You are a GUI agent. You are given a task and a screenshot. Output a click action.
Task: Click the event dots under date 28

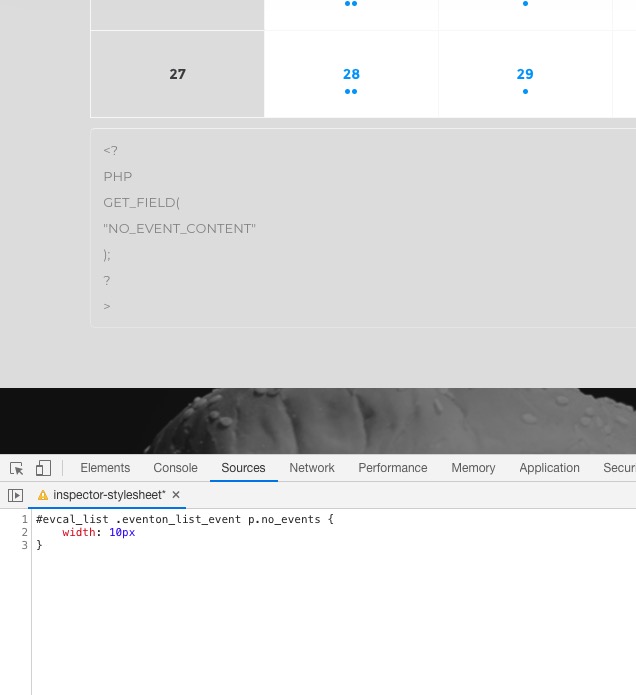point(351,92)
